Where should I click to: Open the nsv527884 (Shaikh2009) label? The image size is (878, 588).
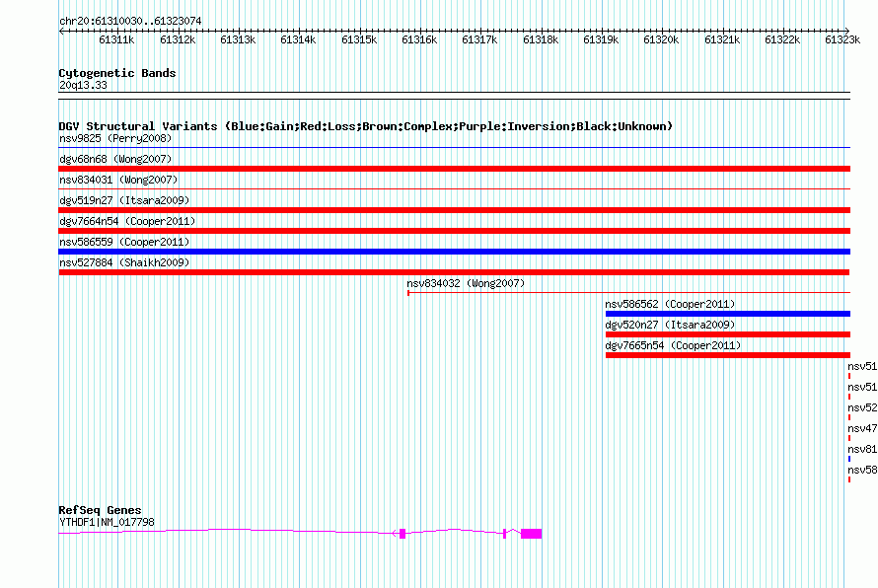(x=124, y=262)
